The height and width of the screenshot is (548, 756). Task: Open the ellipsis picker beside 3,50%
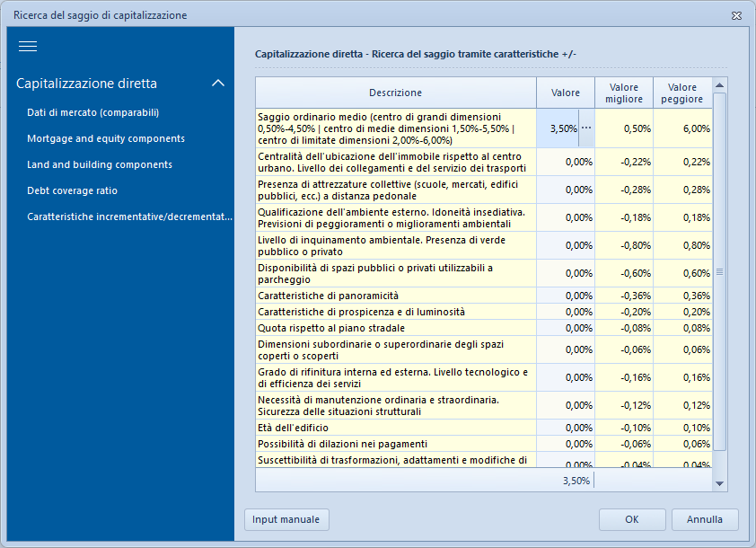[x=586, y=128]
